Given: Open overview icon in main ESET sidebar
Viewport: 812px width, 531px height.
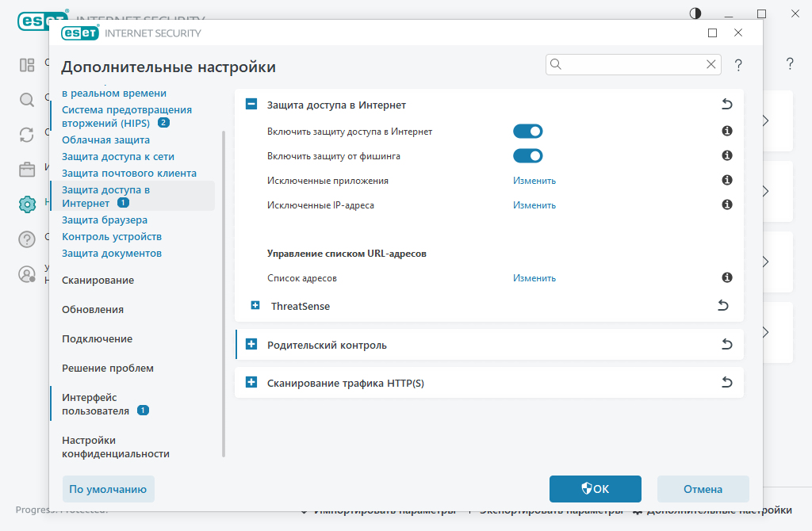Looking at the screenshot, I should (x=27, y=65).
